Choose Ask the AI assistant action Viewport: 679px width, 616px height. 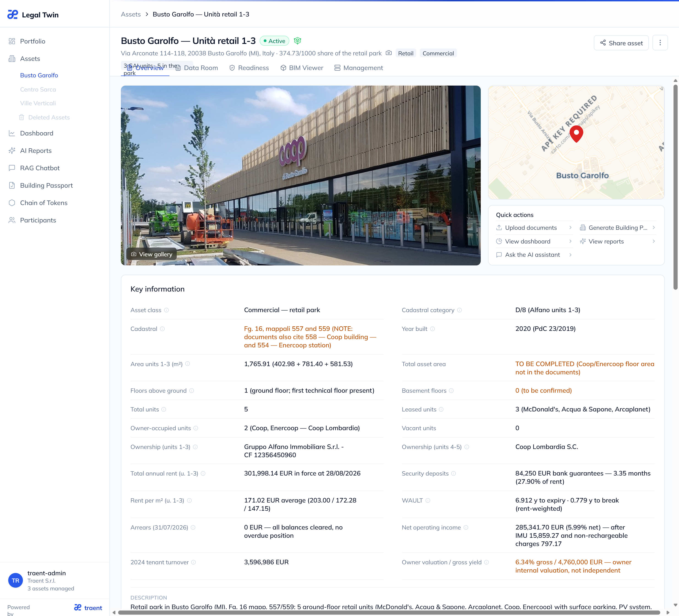[x=534, y=255]
